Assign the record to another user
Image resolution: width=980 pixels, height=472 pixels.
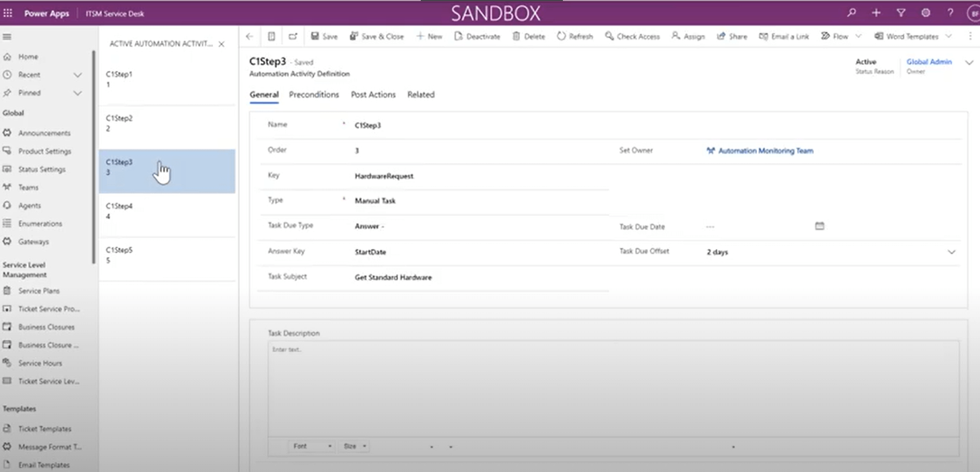(x=688, y=36)
